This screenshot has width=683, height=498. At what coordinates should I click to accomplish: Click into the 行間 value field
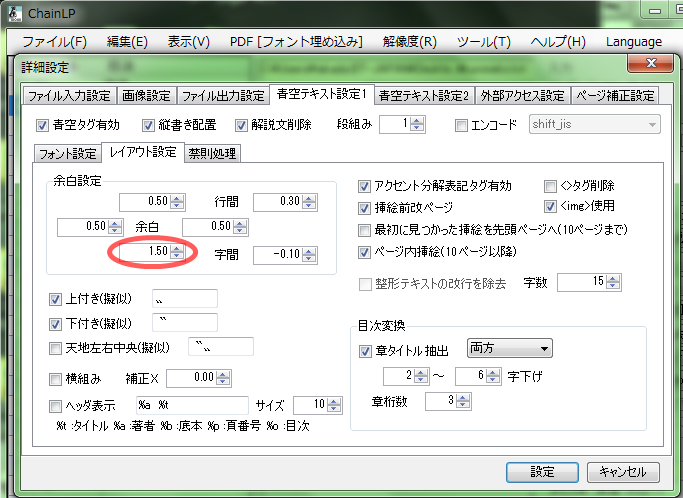[x=278, y=202]
